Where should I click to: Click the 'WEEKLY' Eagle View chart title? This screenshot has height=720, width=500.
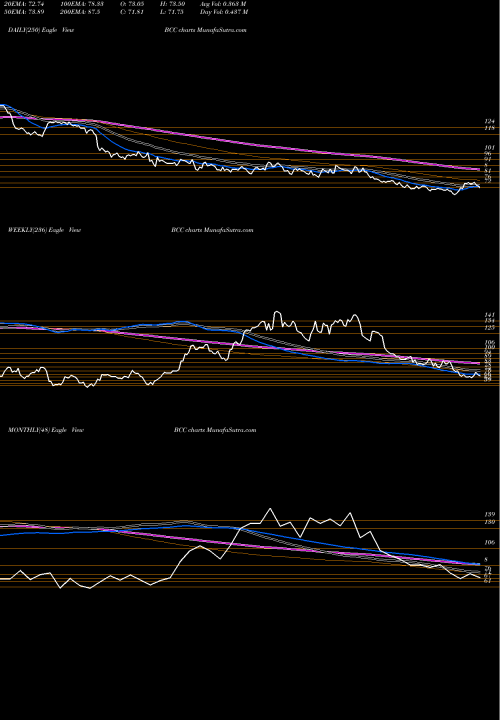click(45, 230)
